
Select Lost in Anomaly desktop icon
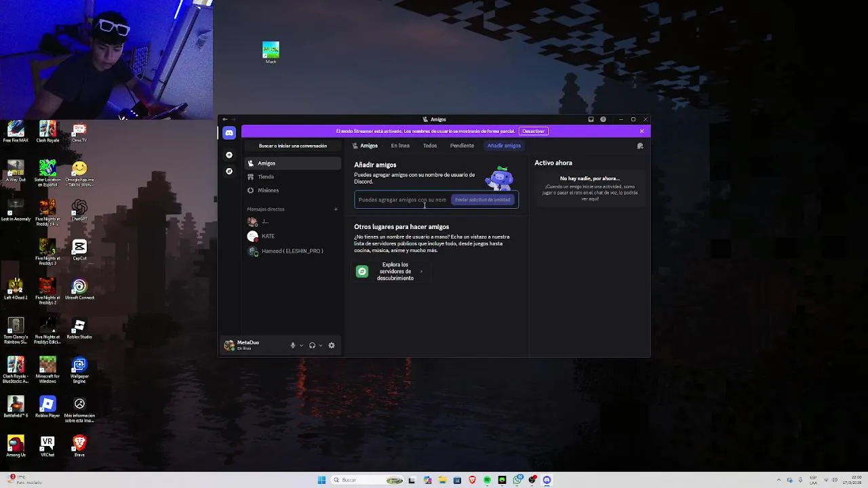pyautogui.click(x=16, y=210)
